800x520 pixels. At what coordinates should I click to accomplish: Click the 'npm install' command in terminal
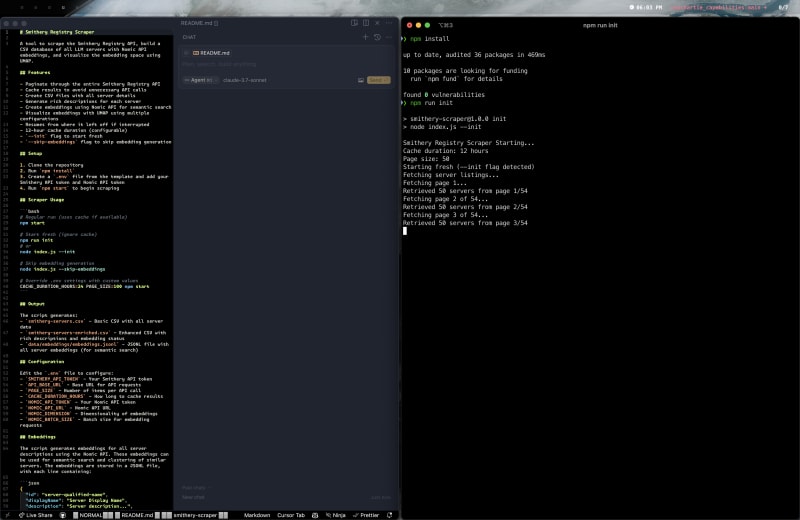click(430, 39)
